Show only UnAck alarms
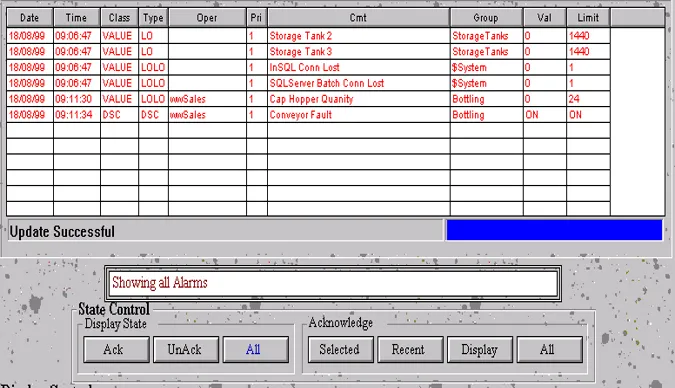Screen dimensions: 675x388 186,349
